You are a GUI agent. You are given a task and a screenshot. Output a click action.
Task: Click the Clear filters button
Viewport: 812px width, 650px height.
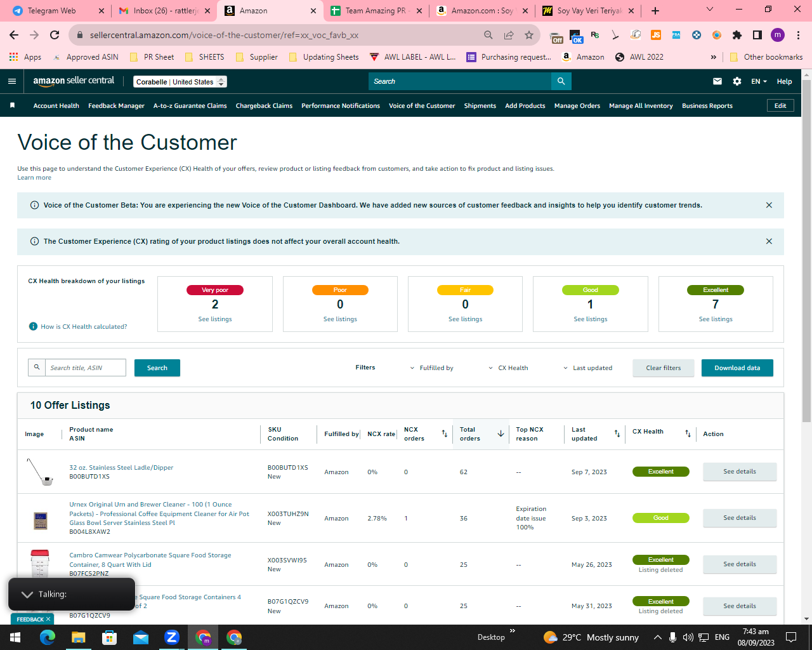[664, 368]
